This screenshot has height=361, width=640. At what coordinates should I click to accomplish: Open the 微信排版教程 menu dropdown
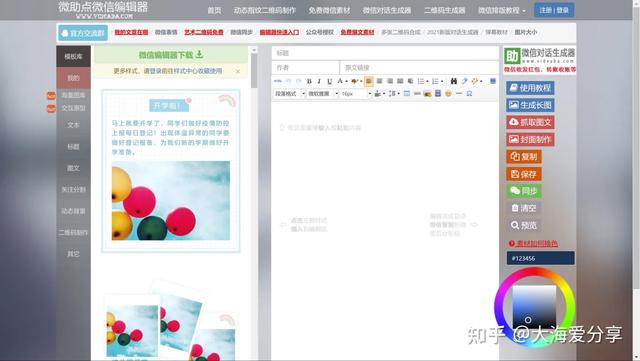502,10
